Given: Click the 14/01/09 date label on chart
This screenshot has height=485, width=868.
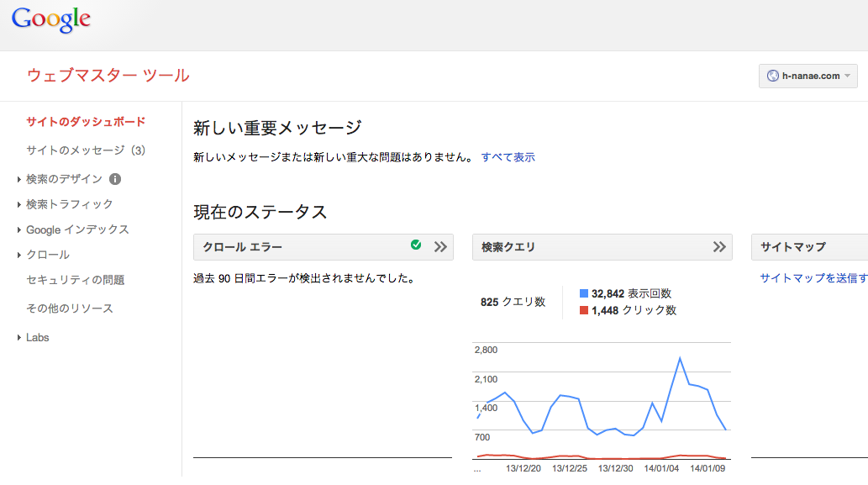Looking at the screenshot, I should click(707, 468).
